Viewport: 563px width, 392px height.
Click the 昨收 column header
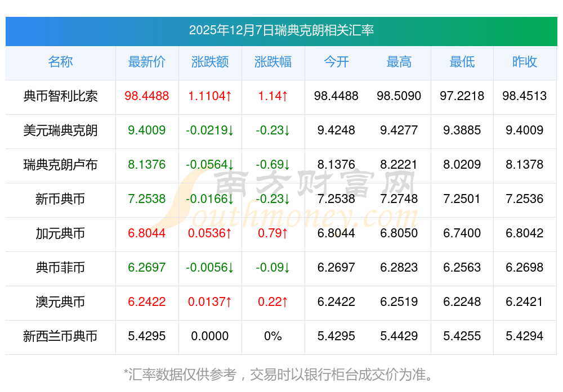click(525, 62)
